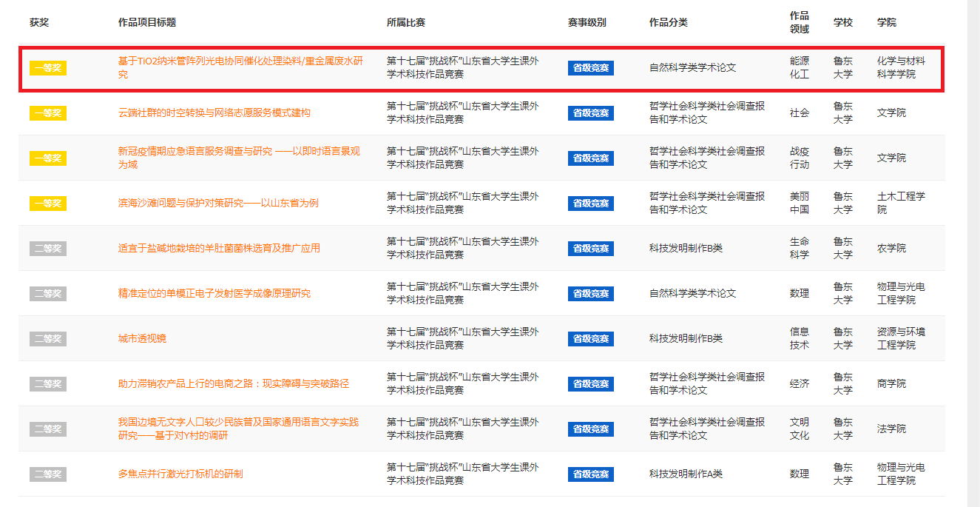The width and height of the screenshot is (980, 507).
Task: Click the 作品分类 column header
Action: (x=669, y=22)
